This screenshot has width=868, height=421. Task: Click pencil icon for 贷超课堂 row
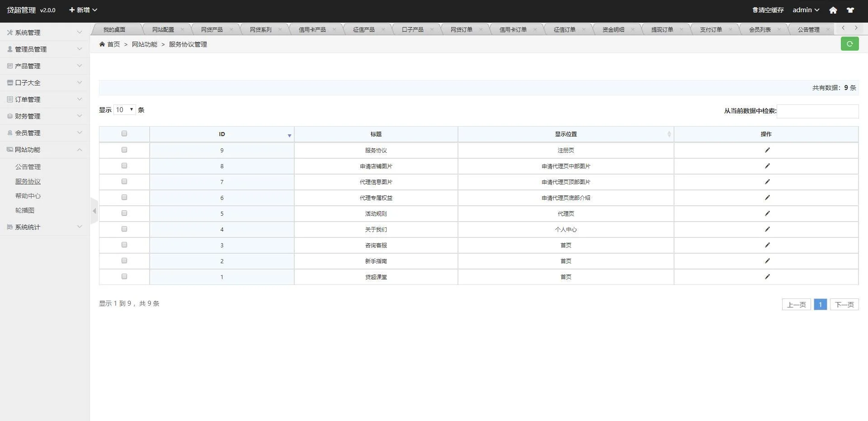pos(767,277)
